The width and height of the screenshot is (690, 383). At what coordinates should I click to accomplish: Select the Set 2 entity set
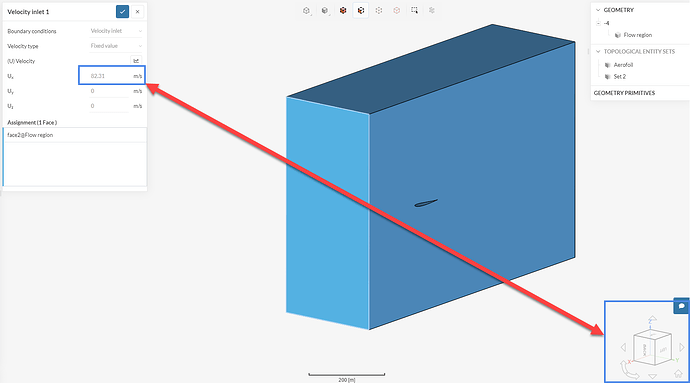pyautogui.click(x=620, y=77)
